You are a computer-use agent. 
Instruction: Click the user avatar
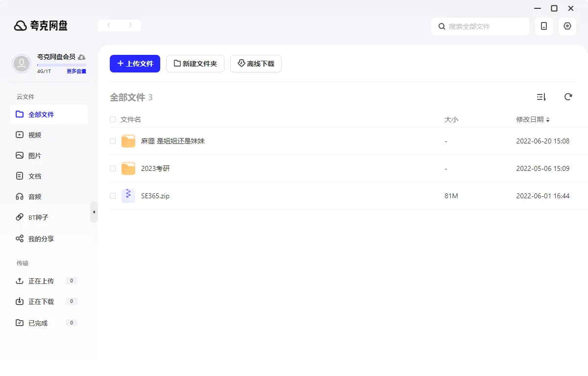[x=22, y=64]
